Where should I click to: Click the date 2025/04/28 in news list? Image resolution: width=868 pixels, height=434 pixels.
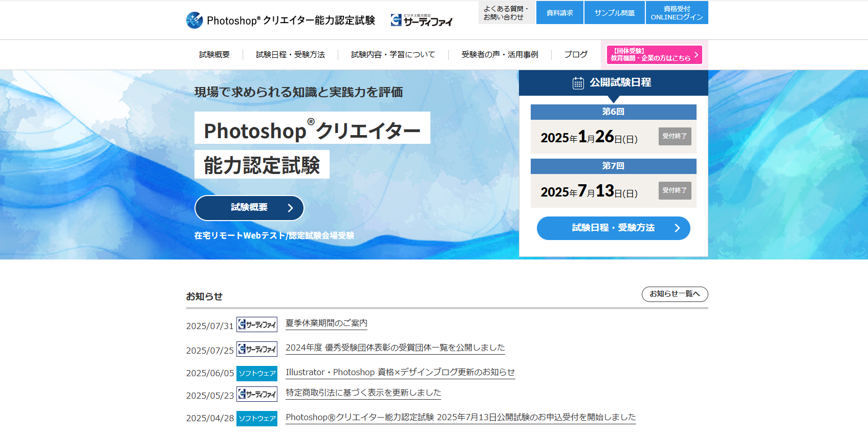click(210, 418)
